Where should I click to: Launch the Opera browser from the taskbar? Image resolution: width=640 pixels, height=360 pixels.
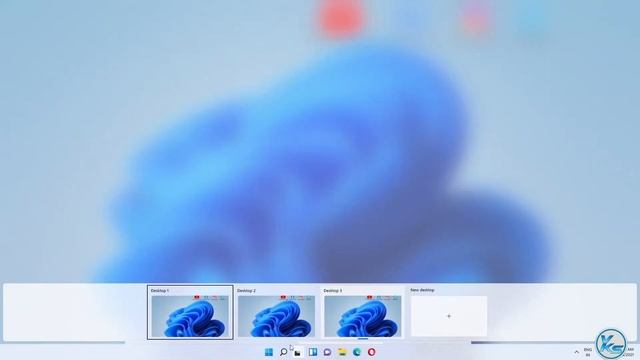pyautogui.click(x=371, y=352)
